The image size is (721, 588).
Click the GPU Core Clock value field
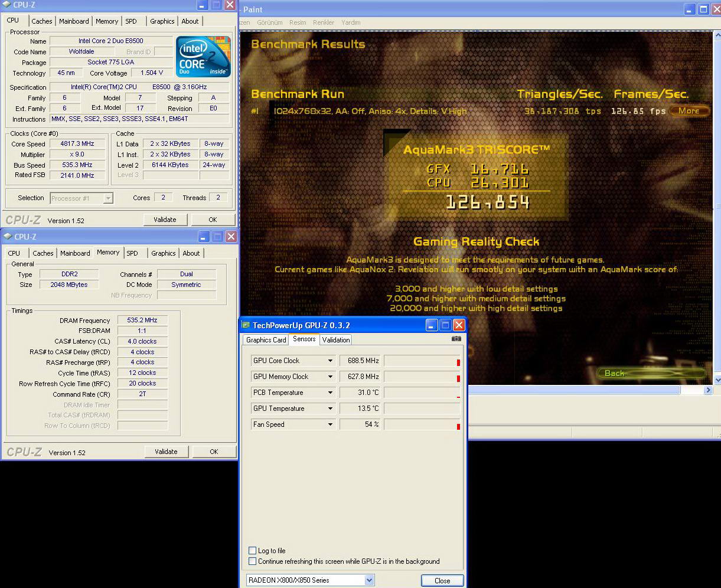pyautogui.click(x=360, y=361)
